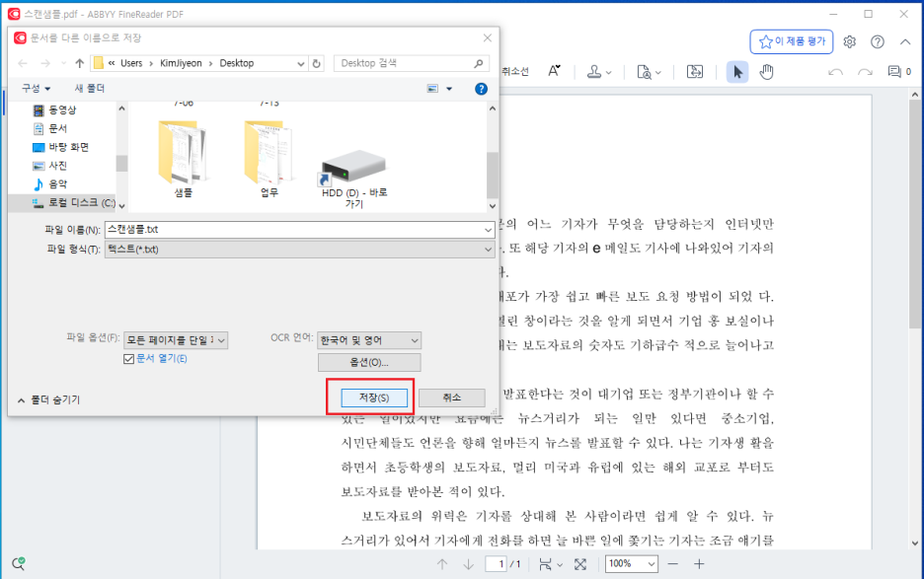The width and height of the screenshot is (924, 579).
Task: Click '새 폴더' new folder button
Action: click(90, 89)
